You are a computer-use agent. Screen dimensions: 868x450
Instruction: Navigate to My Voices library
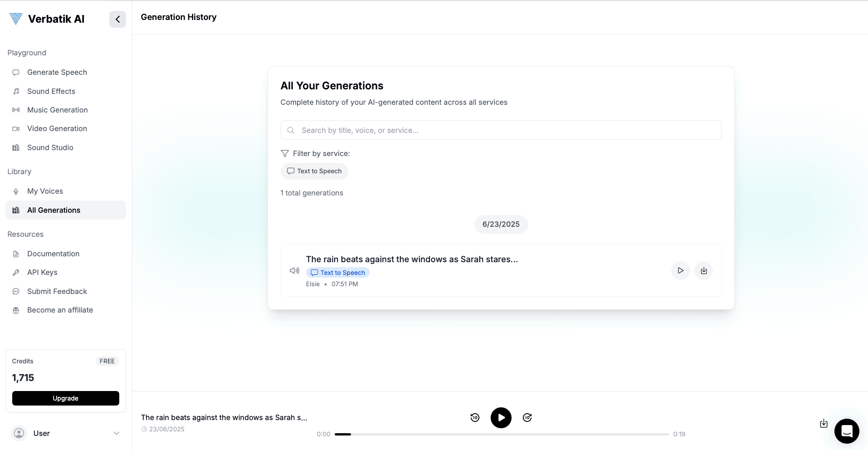click(45, 191)
